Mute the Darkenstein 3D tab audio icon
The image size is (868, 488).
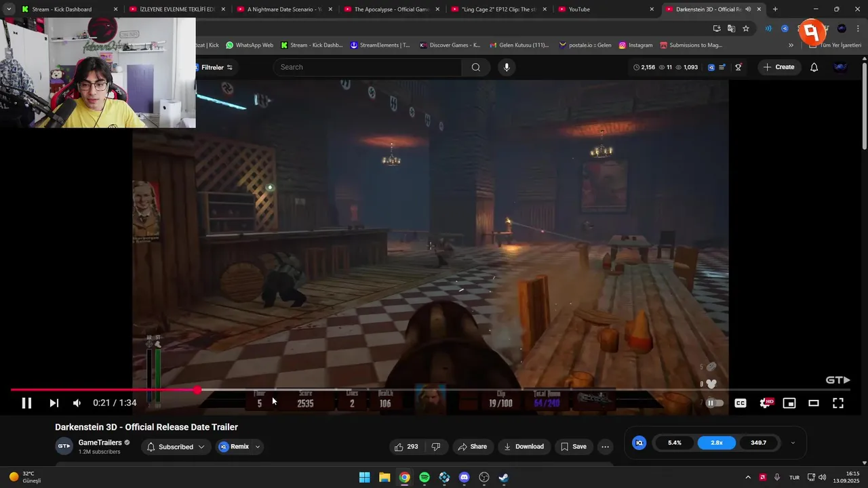748,9
